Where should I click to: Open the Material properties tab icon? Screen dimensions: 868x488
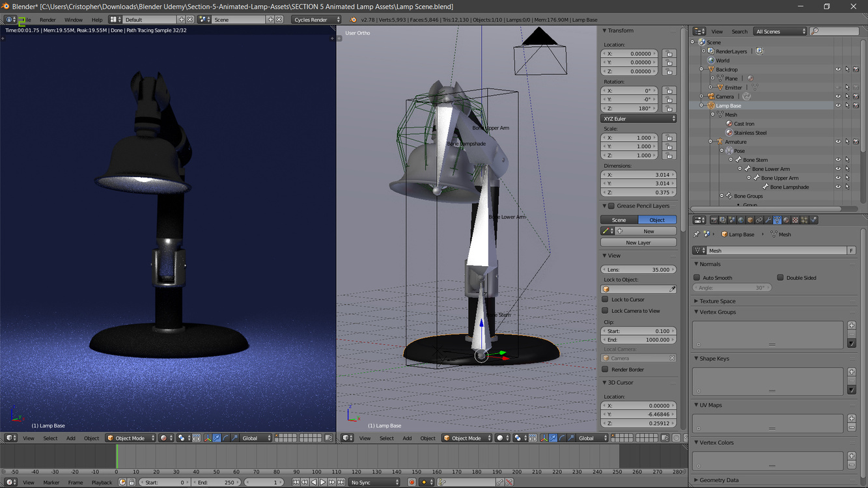tap(786, 220)
